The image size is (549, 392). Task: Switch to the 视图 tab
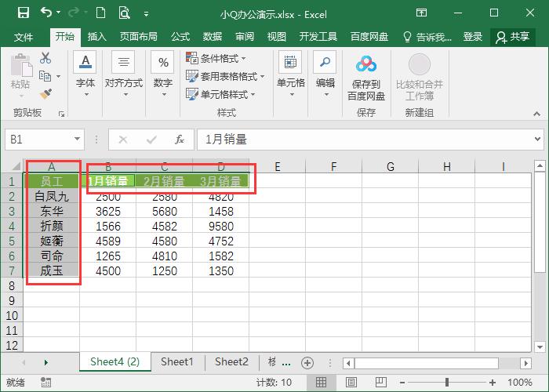[x=276, y=36]
